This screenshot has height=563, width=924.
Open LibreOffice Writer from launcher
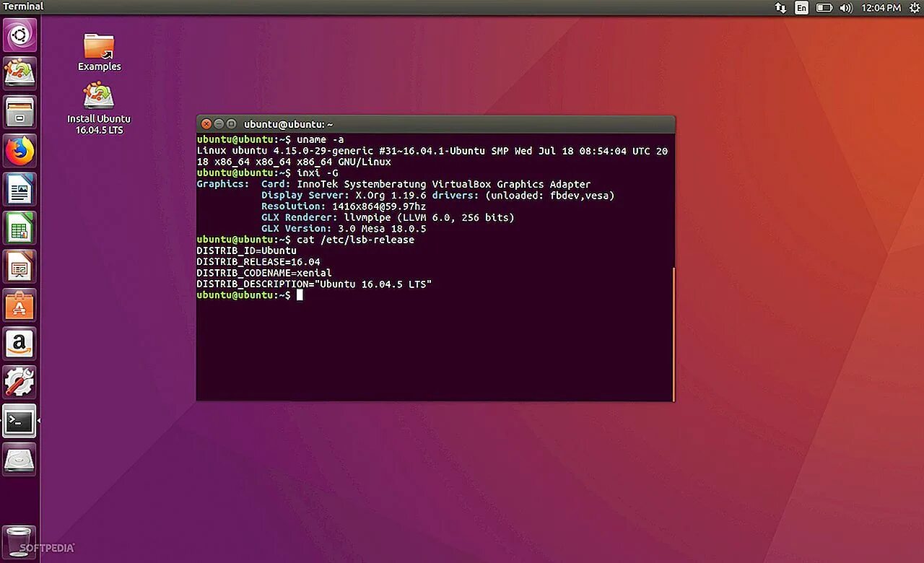[x=19, y=191]
